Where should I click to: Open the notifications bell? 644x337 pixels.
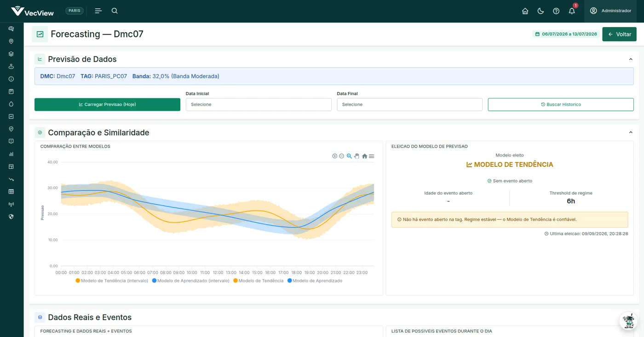(572, 11)
